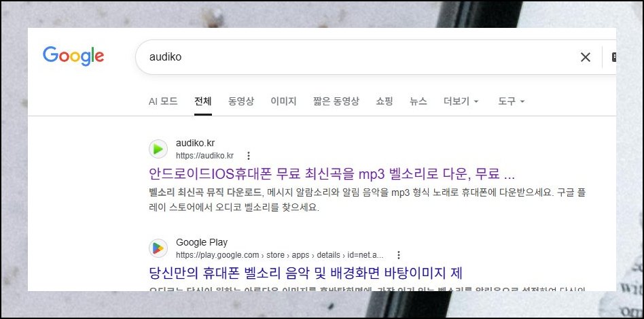Select the 전체 tab

click(x=203, y=101)
